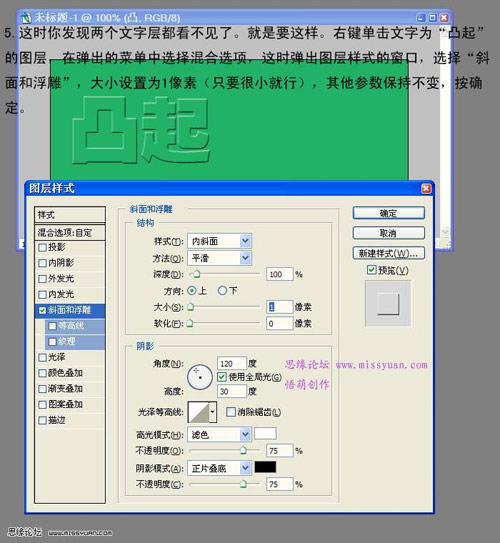Click the shadow 不透明度(C) slider handle

243,484
